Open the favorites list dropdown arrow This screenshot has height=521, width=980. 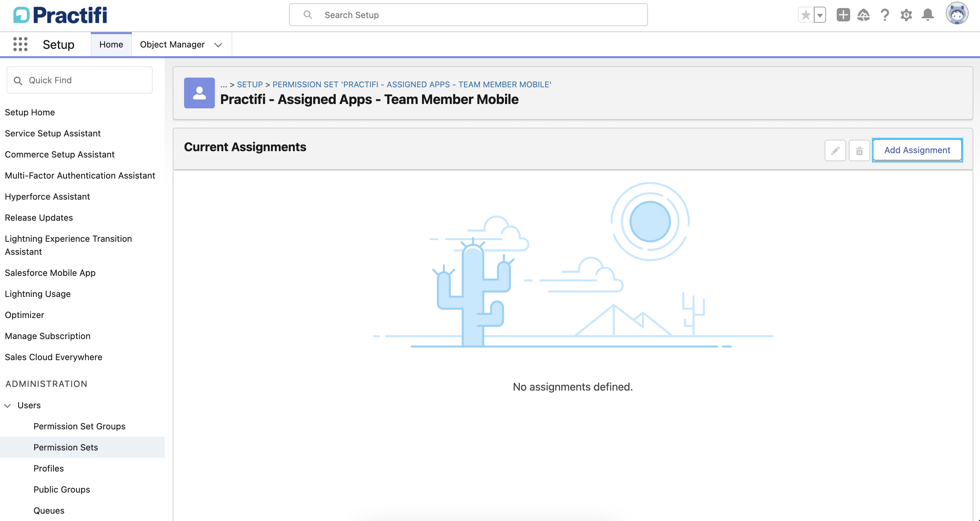[820, 15]
